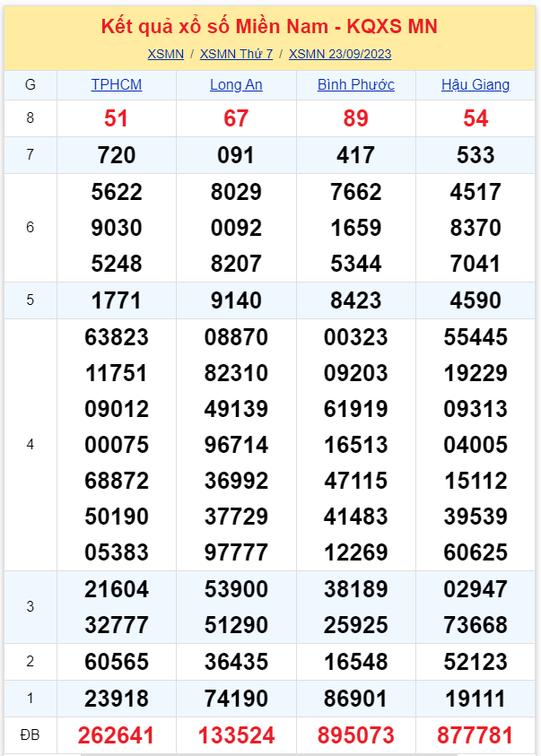Click prize 5 number 1771
This screenshot has height=756, width=541.
point(117,300)
